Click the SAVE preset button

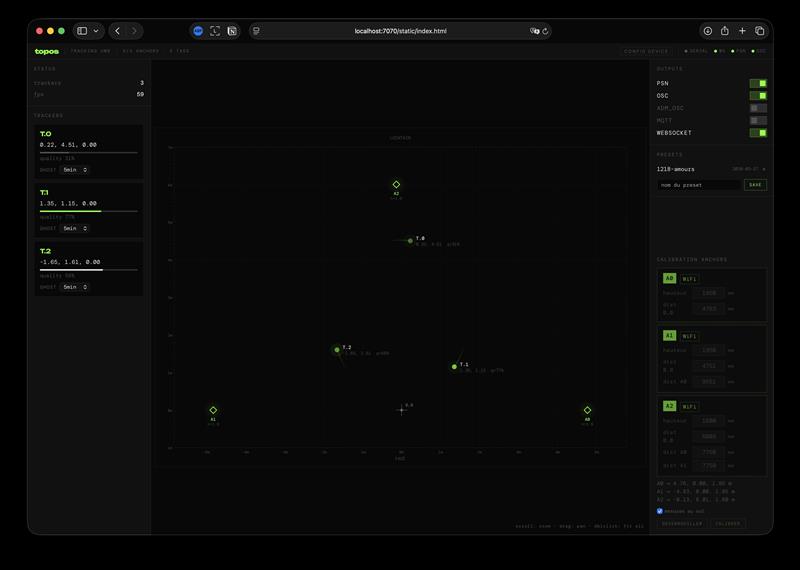click(x=755, y=185)
